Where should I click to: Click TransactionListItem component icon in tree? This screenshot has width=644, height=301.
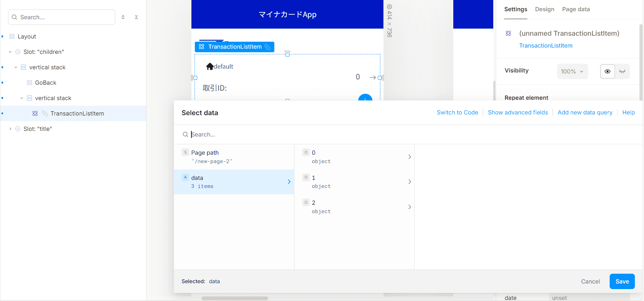[35, 113]
